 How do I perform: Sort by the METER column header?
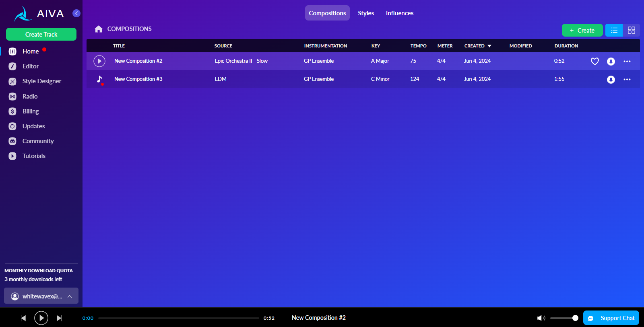click(445, 46)
